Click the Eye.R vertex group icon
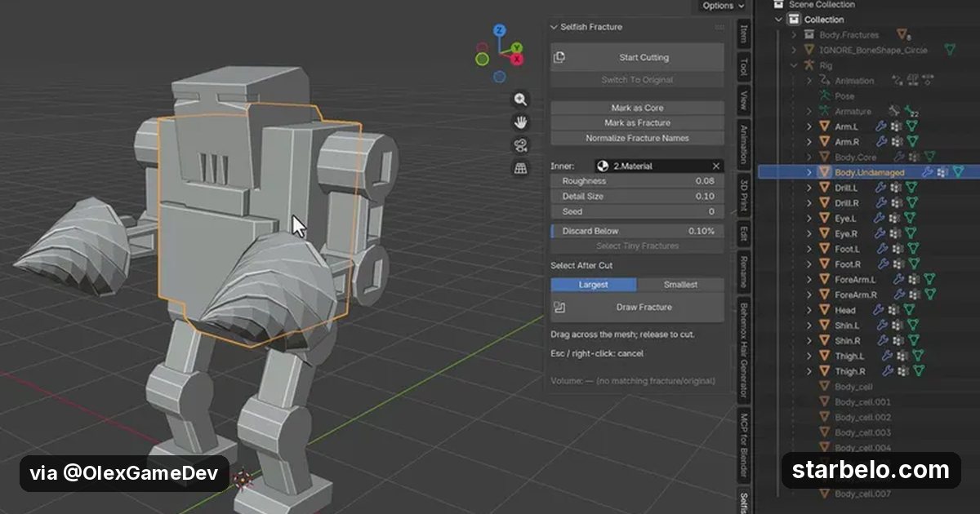This screenshot has width=980, height=514. pos(896,233)
